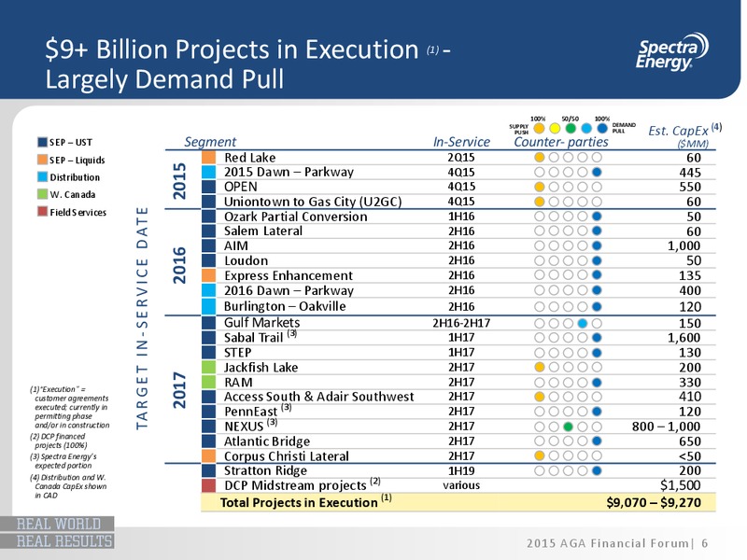Click the 1H19 in-service date for Stratton Ridge
Screen dimensions: 747x560
point(461,471)
